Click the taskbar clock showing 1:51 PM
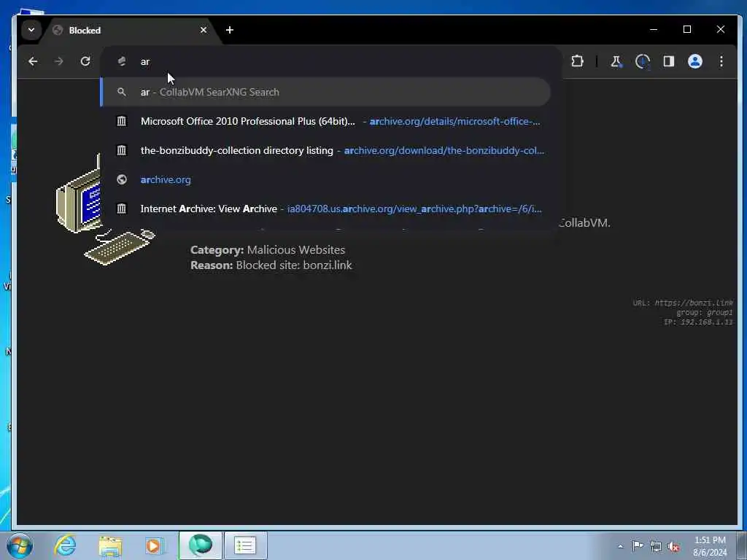The image size is (747, 560). [710, 546]
